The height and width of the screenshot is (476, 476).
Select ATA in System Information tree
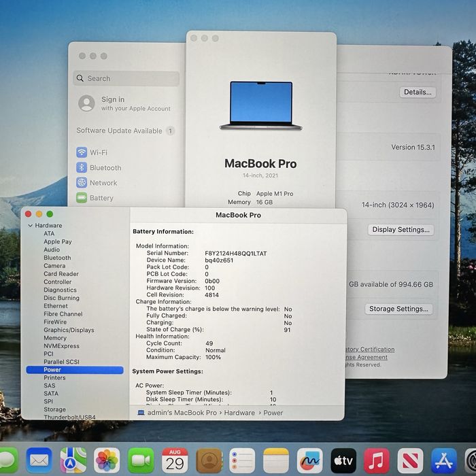point(49,233)
